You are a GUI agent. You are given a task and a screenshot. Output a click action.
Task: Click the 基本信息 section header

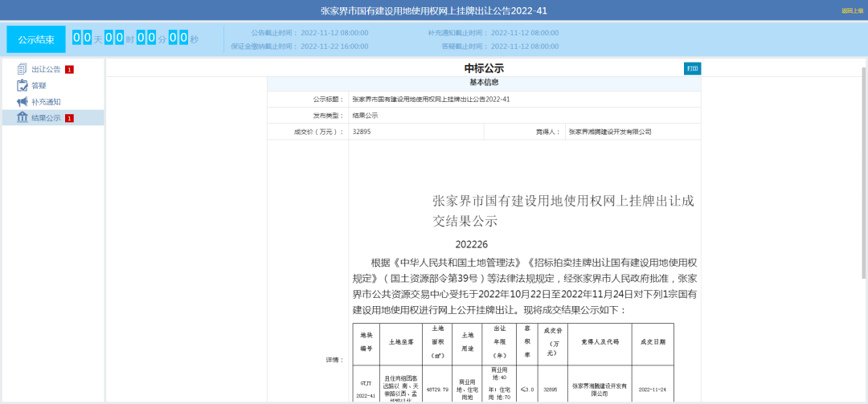tap(484, 83)
